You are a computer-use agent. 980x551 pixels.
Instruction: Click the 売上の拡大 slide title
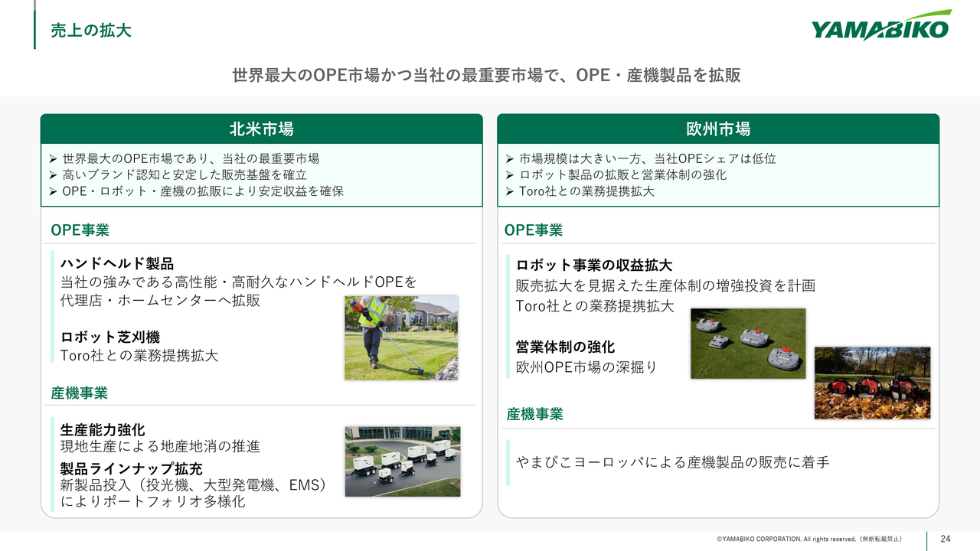click(91, 31)
